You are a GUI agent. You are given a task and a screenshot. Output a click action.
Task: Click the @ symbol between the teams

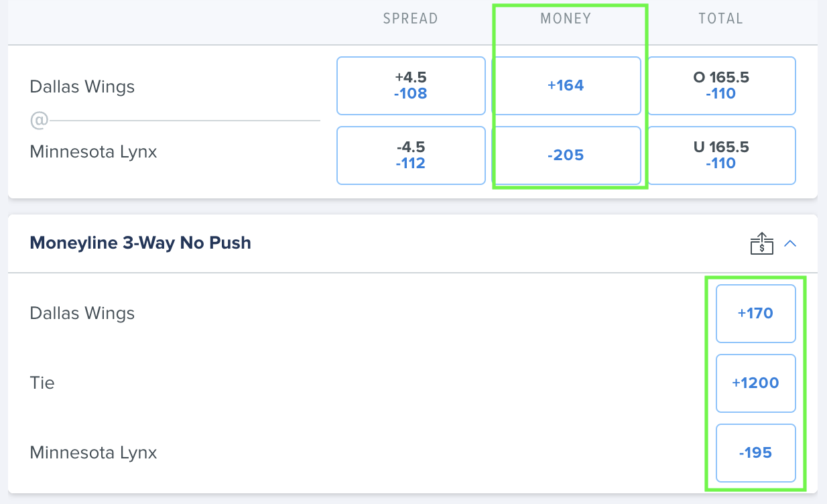(x=40, y=119)
